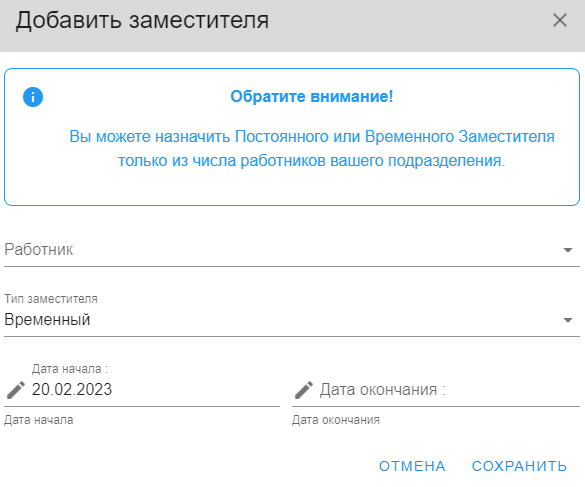Image resolution: width=585 pixels, height=487 pixels.
Task: Click the floating label Дата начала :
Action: pos(70,369)
